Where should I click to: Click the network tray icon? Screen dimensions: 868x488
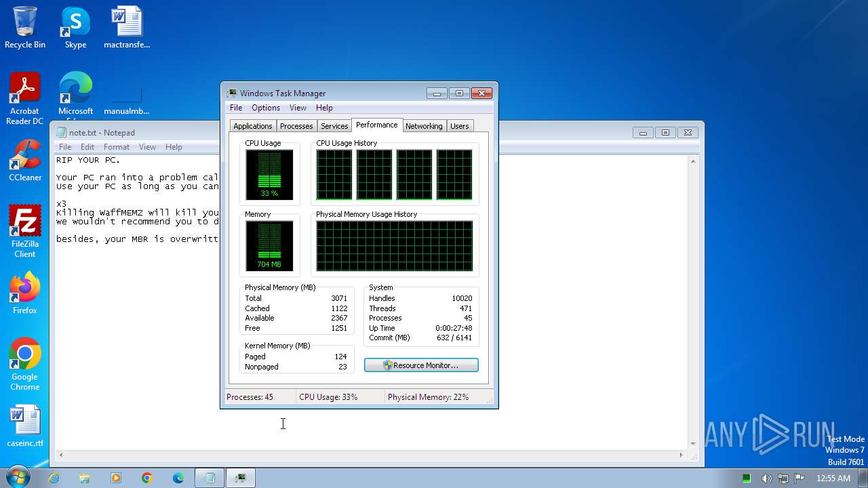(783, 478)
